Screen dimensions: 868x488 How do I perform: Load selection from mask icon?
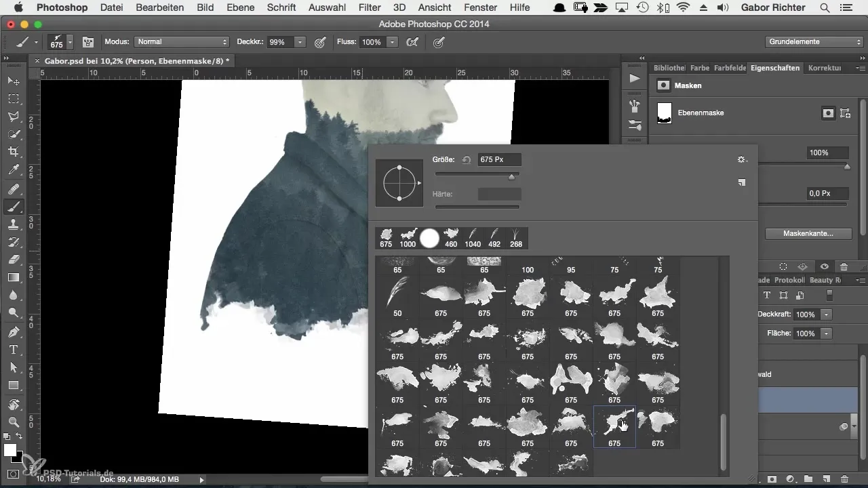click(x=783, y=267)
